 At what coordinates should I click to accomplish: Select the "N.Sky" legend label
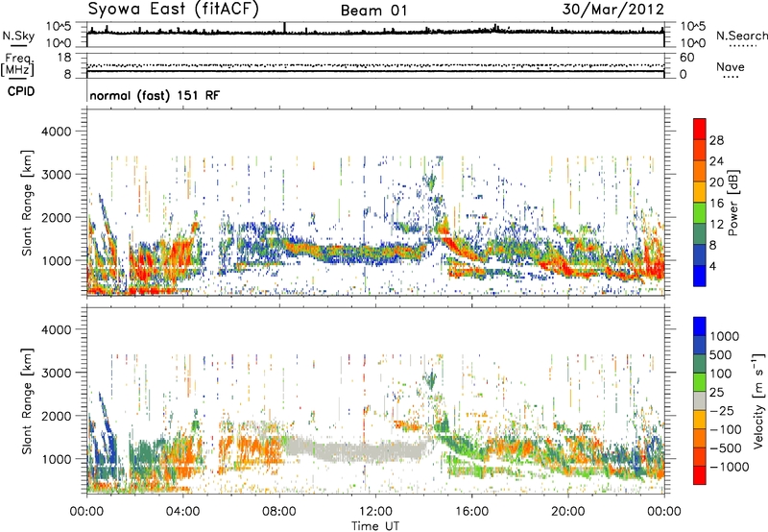[18, 36]
